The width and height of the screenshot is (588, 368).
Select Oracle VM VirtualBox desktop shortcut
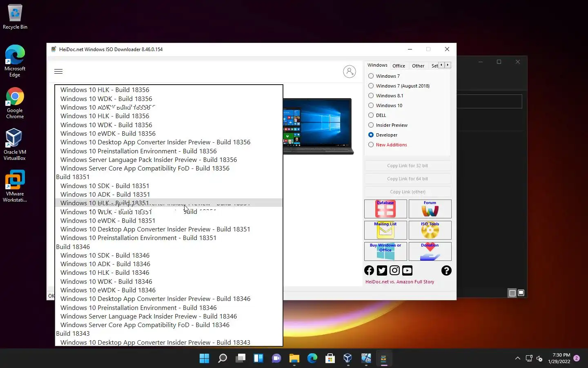click(x=15, y=145)
